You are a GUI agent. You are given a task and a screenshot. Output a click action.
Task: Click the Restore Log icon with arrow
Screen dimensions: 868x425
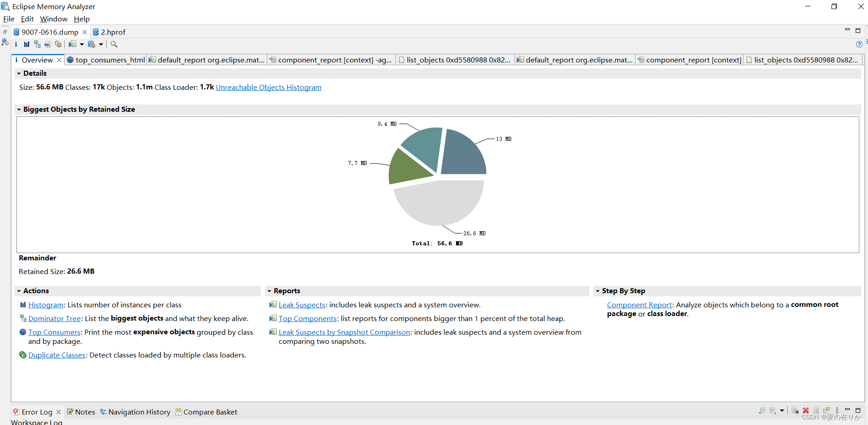(x=826, y=410)
